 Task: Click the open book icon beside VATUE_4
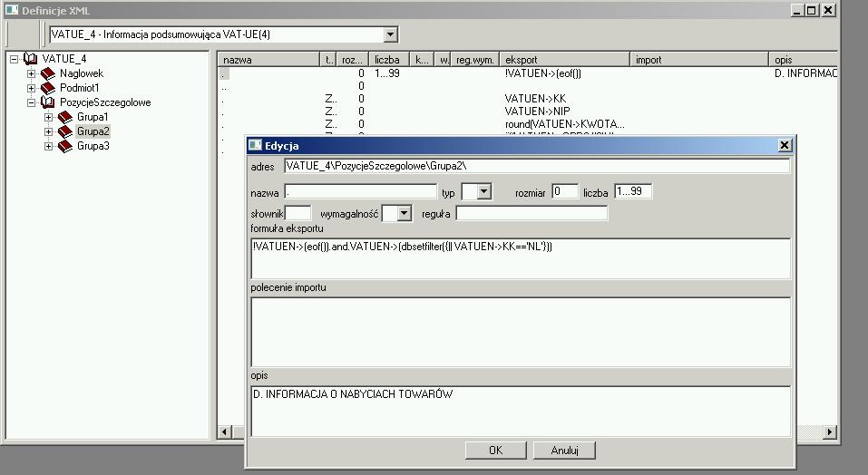point(31,59)
